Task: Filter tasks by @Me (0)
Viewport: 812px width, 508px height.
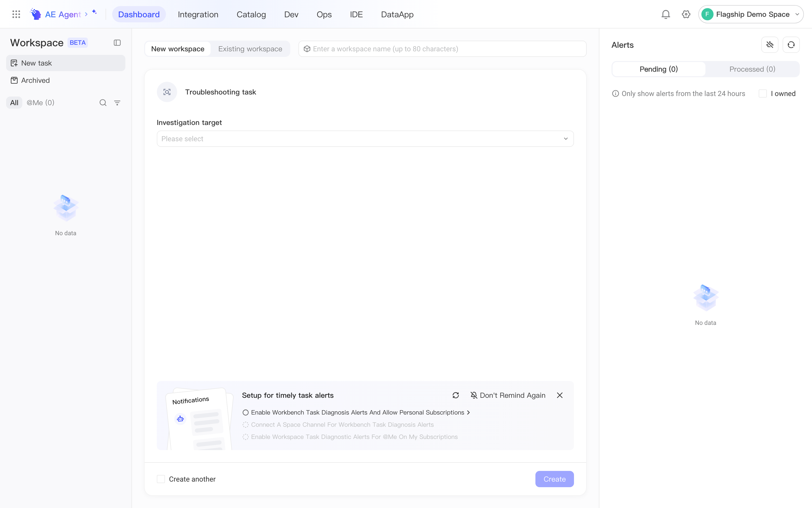Action: (40, 103)
